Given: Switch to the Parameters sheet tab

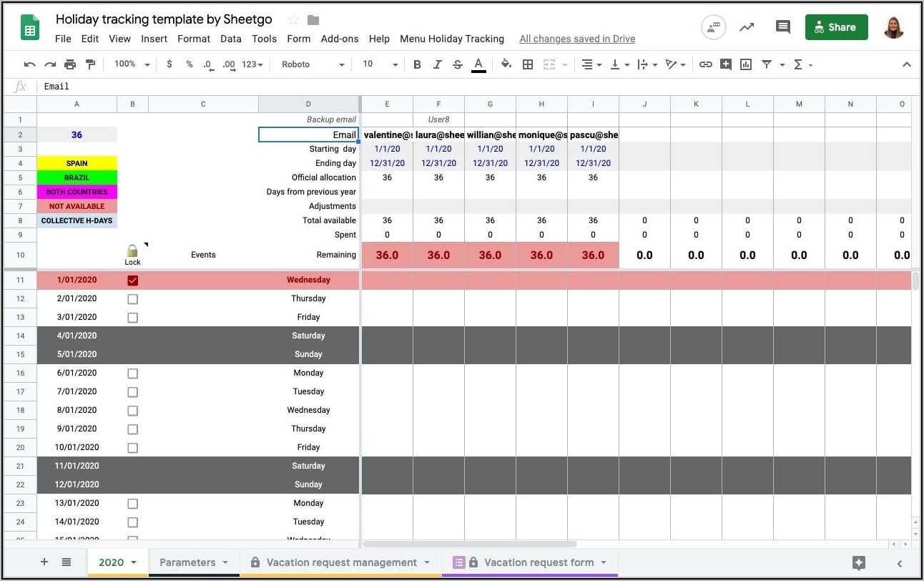Looking at the screenshot, I should pos(187,562).
